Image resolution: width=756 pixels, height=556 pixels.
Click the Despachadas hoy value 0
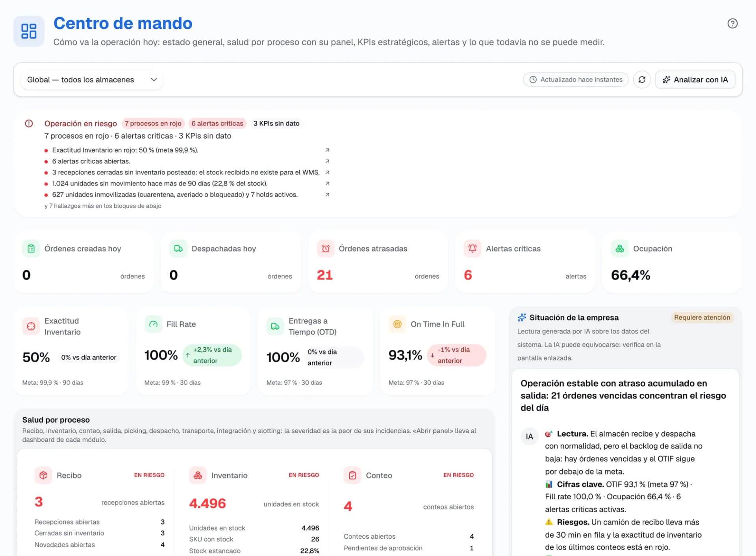coord(174,275)
